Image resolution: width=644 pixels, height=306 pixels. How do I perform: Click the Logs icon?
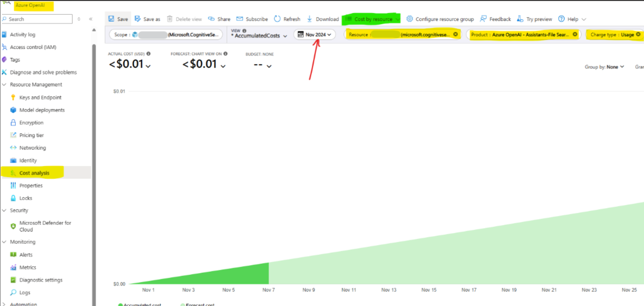click(14, 293)
